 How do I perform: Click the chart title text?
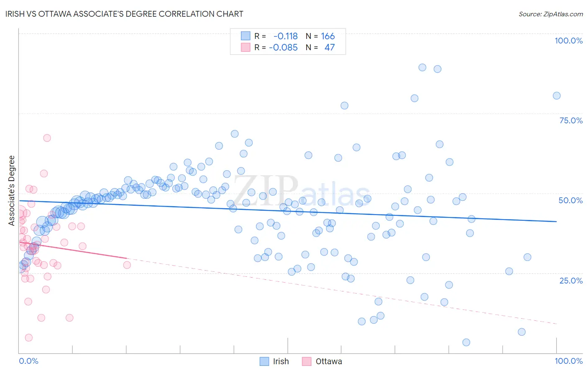(124, 14)
